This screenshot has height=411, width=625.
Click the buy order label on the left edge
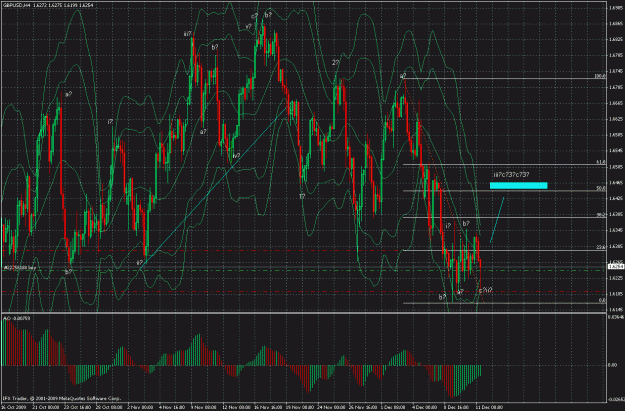click(x=20, y=268)
